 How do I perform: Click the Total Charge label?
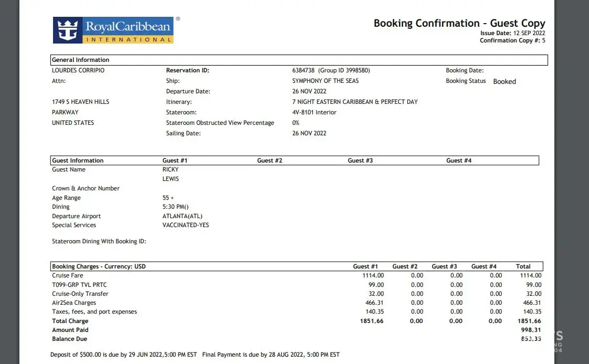click(x=70, y=321)
